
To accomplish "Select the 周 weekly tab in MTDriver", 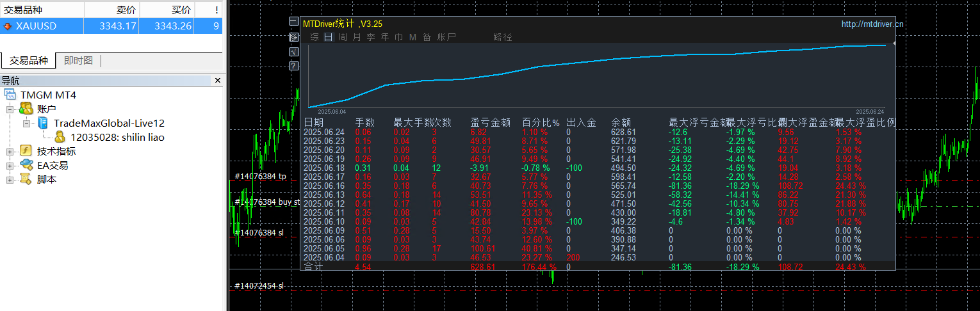I will [343, 37].
